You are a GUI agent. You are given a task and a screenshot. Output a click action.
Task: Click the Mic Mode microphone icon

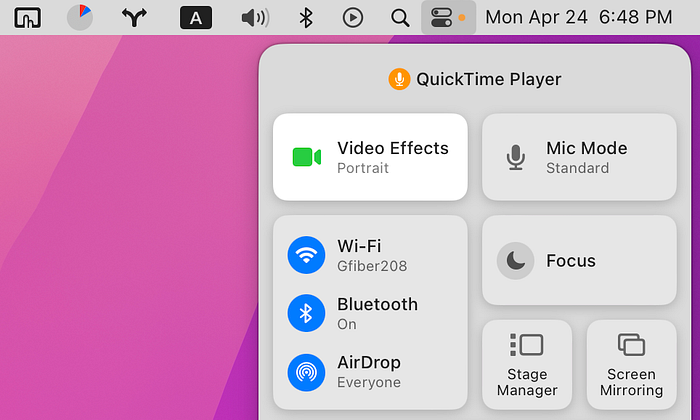click(516, 157)
